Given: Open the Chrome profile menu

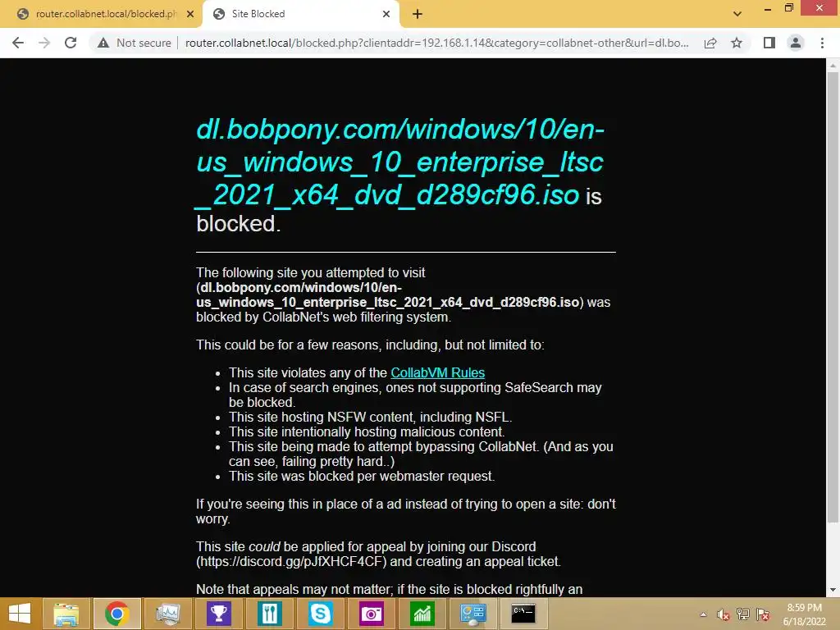Looking at the screenshot, I should click(x=796, y=43).
